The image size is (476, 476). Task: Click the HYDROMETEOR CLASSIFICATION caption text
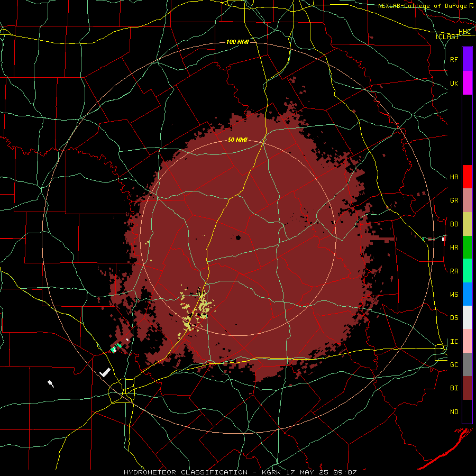[x=186, y=472]
